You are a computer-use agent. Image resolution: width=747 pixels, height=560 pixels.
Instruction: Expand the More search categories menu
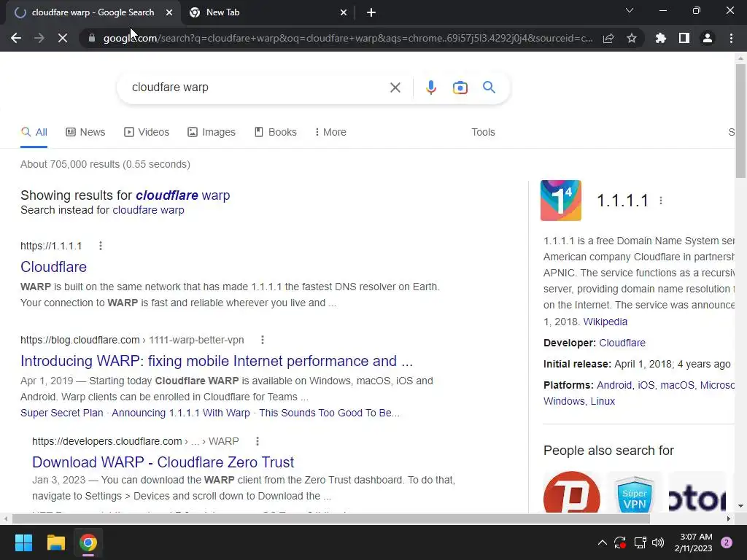(x=330, y=132)
